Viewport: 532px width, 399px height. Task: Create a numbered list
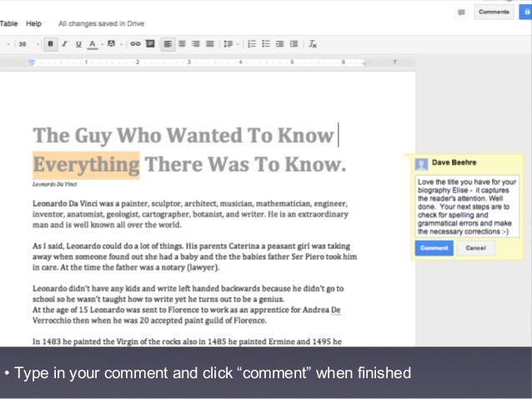click(x=252, y=43)
